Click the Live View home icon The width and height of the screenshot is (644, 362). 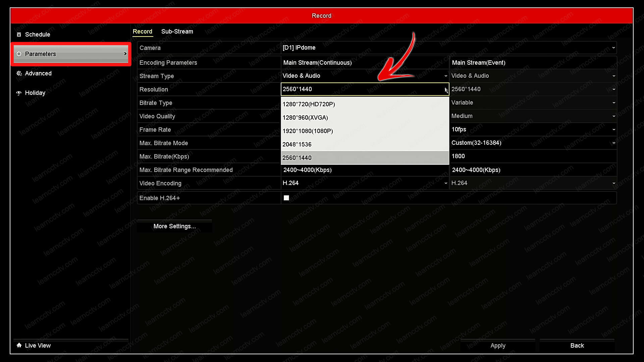pos(19,345)
